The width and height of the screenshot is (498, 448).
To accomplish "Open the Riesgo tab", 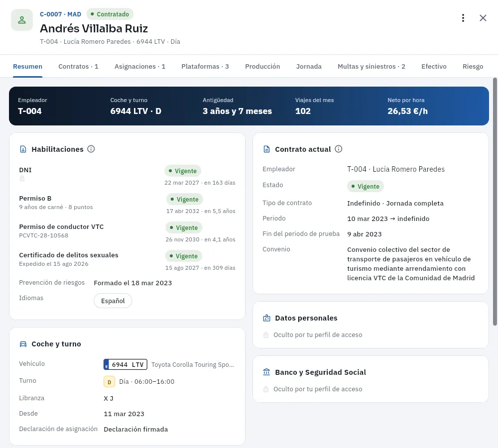I will (x=473, y=66).
